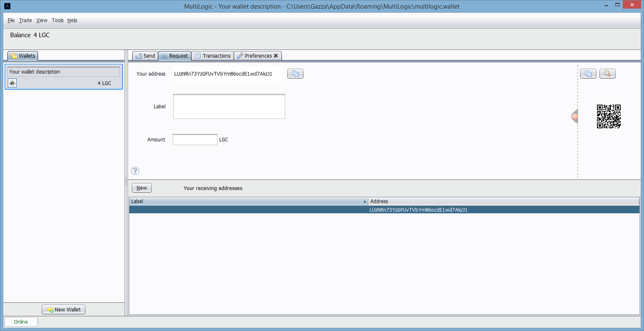Click the Your address text field
644x331 pixels.
[227, 74]
